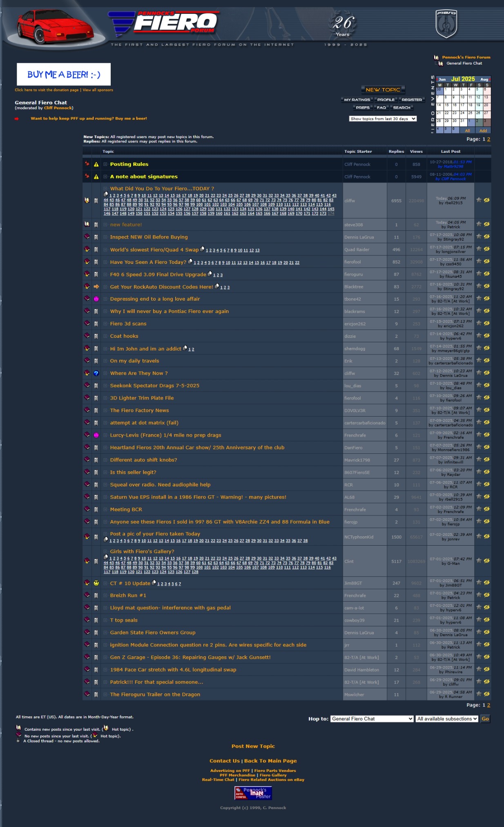
Task: Open the 'Post New Topic' link
Action: (253, 746)
